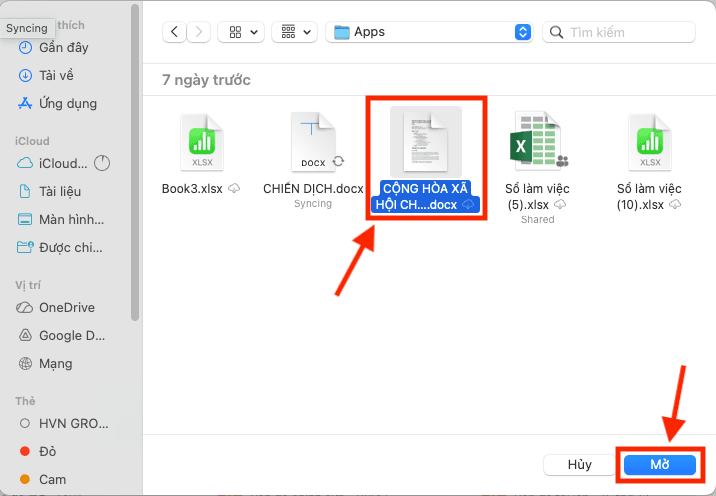The width and height of the screenshot is (716, 496).
Task: Open Gần đây in the sidebar
Action: point(62,48)
